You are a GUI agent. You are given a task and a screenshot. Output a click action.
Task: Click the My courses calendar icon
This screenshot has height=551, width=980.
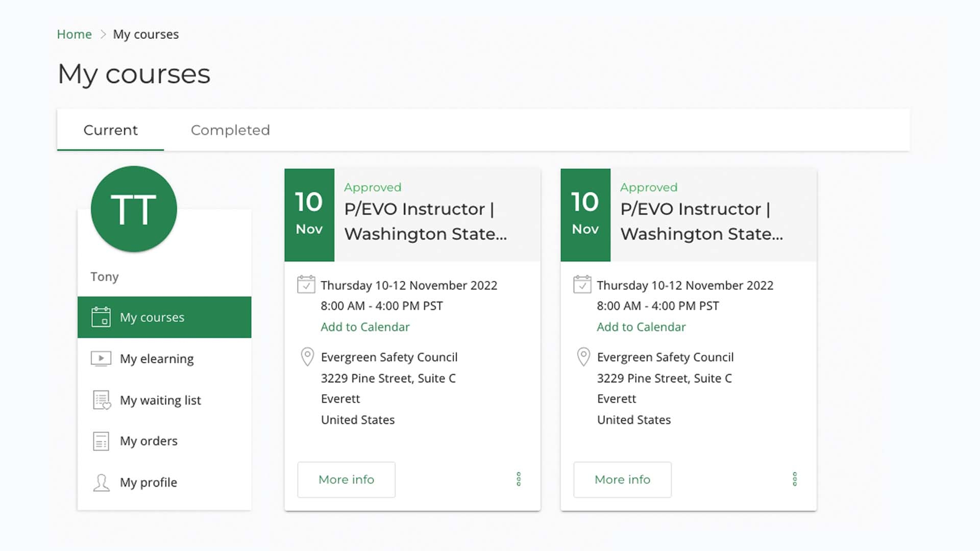tap(101, 317)
